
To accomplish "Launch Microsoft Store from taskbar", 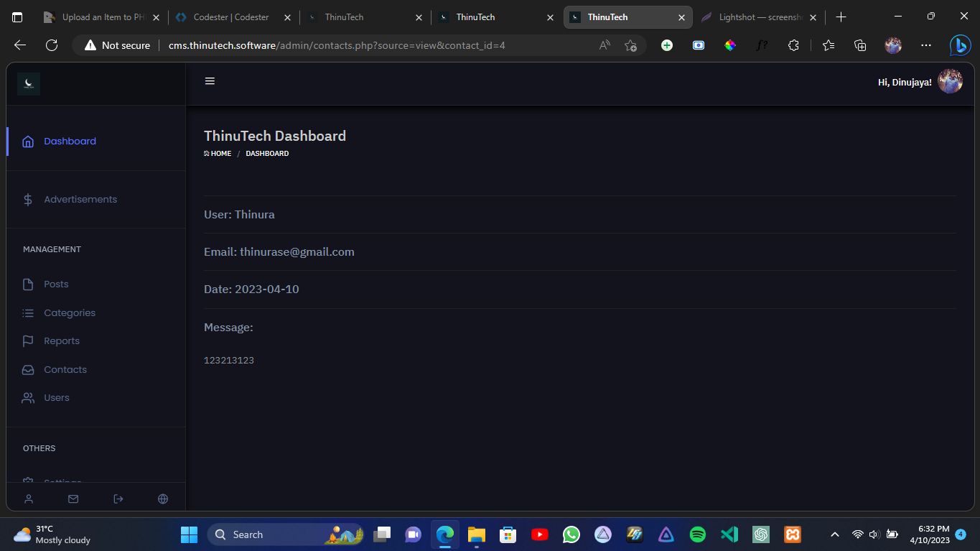I will (x=508, y=534).
